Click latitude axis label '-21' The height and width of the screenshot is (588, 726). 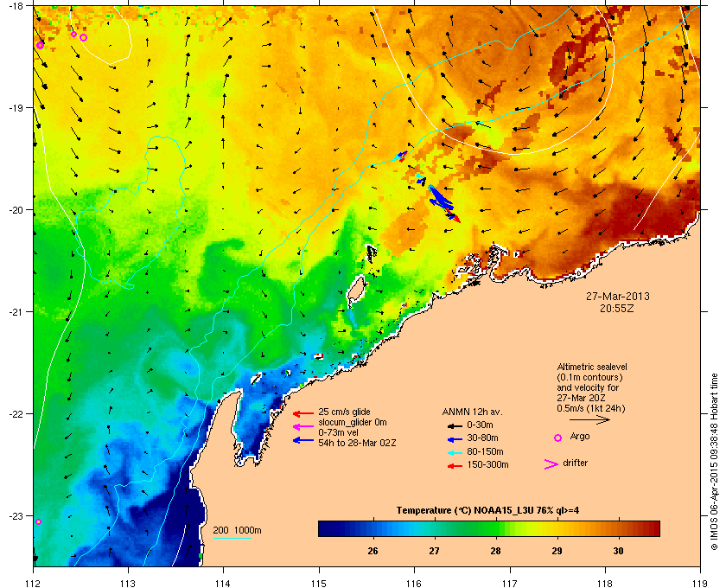click(16, 312)
